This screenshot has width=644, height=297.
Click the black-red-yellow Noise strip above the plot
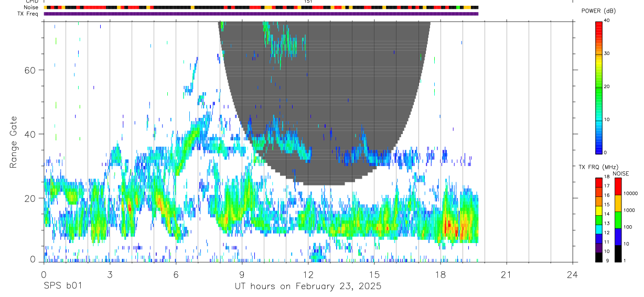pos(261,7)
